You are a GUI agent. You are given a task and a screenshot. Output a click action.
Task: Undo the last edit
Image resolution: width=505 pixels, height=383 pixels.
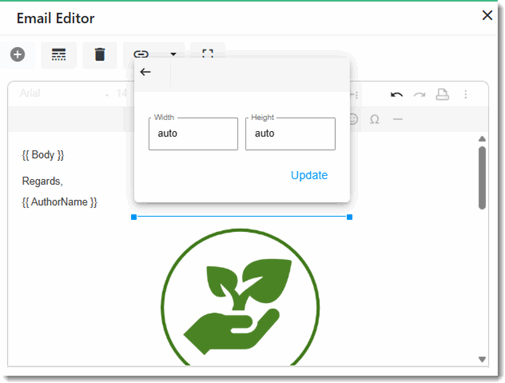[396, 95]
